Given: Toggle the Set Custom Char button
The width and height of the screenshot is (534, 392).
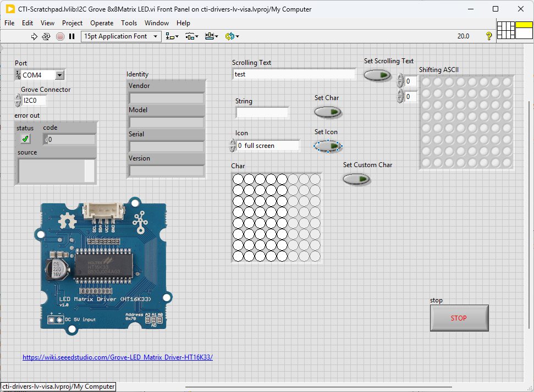Looking at the screenshot, I should (356, 179).
